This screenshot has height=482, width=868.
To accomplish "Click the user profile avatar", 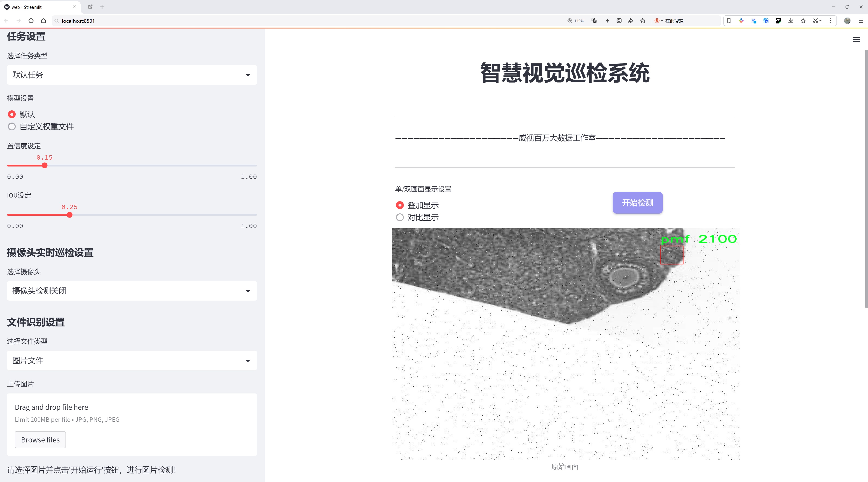I will pyautogui.click(x=848, y=21).
